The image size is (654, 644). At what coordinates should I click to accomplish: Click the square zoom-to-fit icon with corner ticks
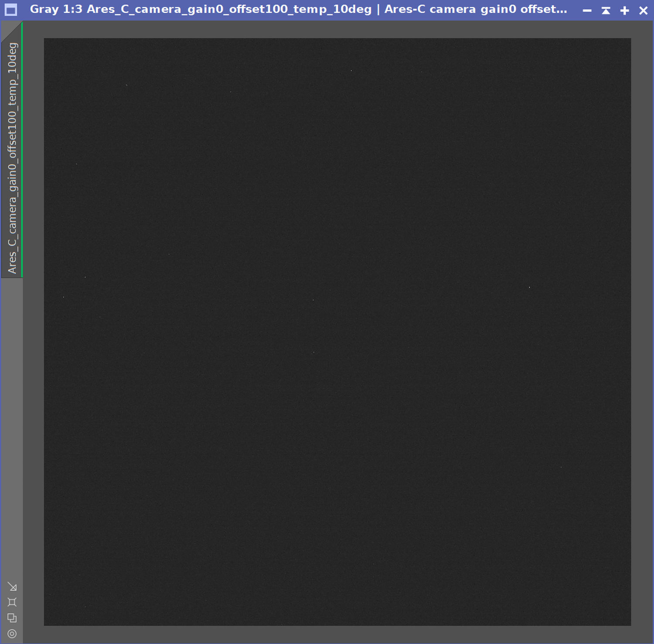12,602
